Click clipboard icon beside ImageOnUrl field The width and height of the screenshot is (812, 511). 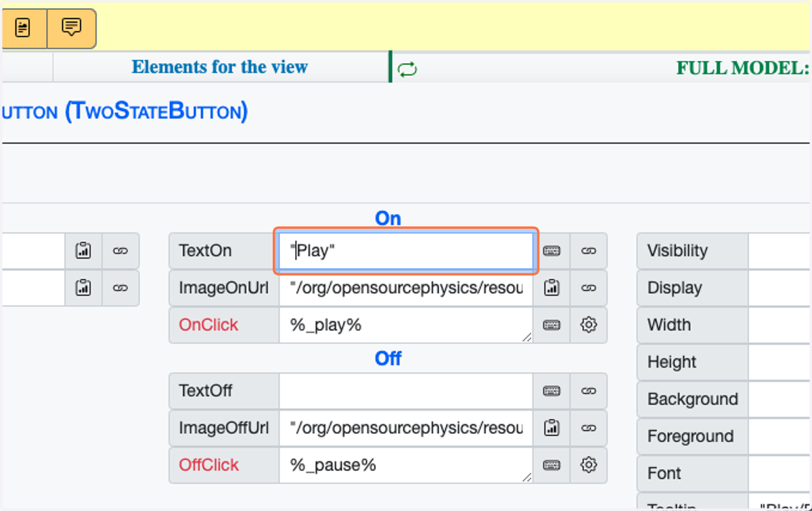pyautogui.click(x=551, y=288)
